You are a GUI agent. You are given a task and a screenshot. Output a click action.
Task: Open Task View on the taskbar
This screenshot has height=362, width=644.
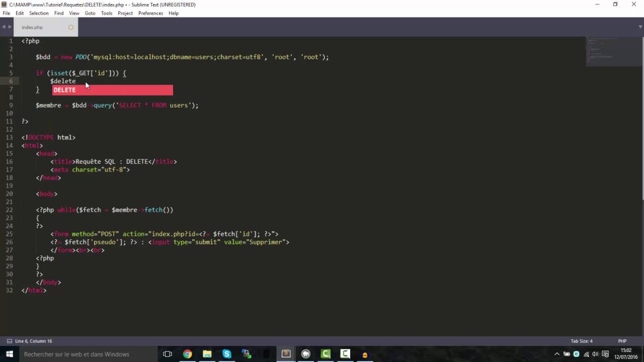point(168,354)
